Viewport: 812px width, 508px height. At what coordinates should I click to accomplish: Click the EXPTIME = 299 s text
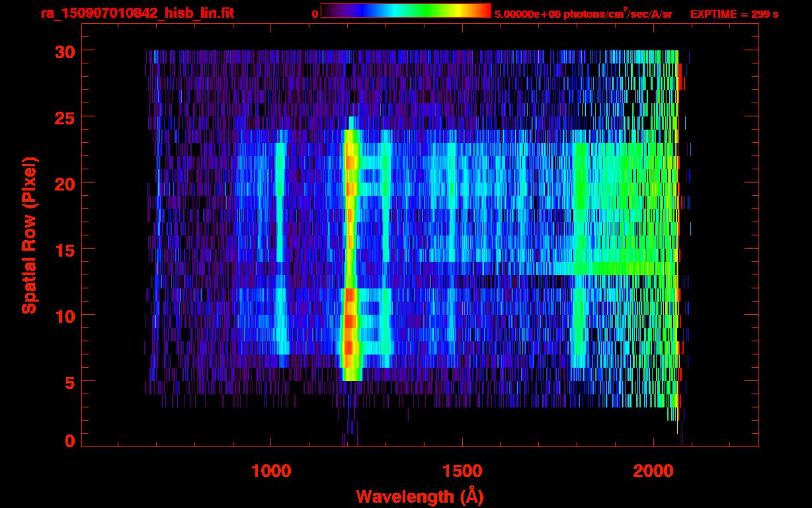734,14
